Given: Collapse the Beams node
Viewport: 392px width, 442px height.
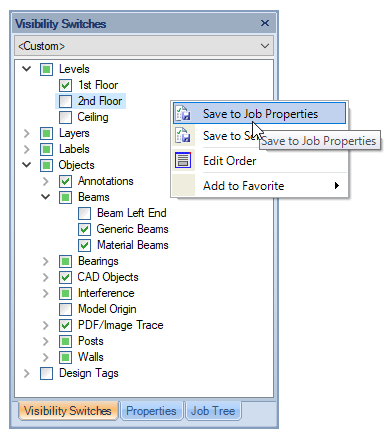Looking at the screenshot, I should click(x=46, y=197).
